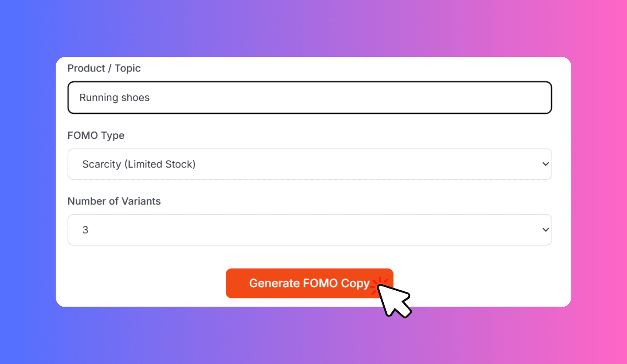
Task: Click the word "Scarcity" in FOMO Type selector
Action: [x=102, y=164]
